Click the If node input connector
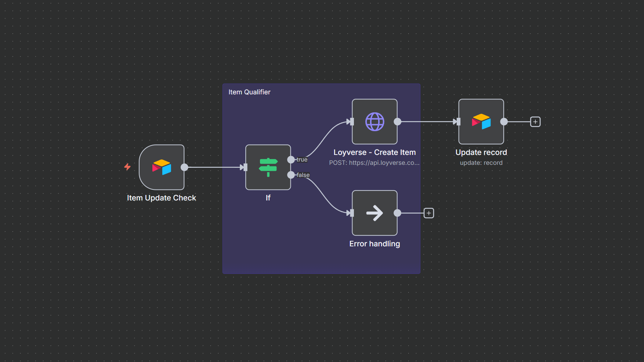This screenshot has height=362, width=644. point(245,167)
